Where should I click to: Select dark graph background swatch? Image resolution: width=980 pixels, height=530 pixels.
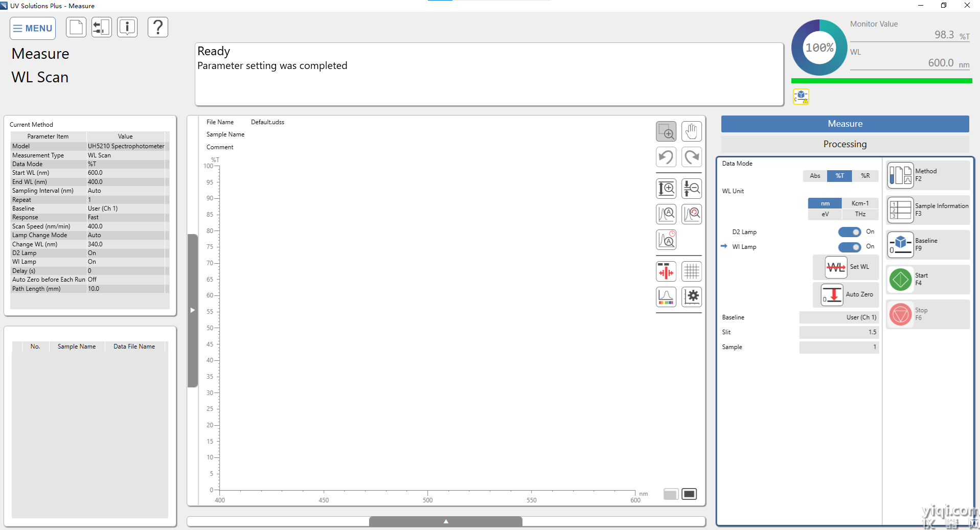pyautogui.click(x=689, y=494)
